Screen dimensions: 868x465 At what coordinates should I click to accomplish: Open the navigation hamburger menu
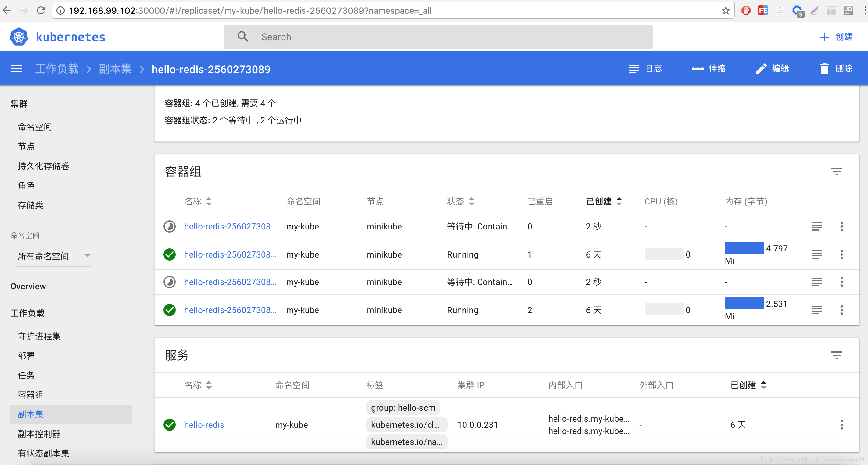click(16, 68)
